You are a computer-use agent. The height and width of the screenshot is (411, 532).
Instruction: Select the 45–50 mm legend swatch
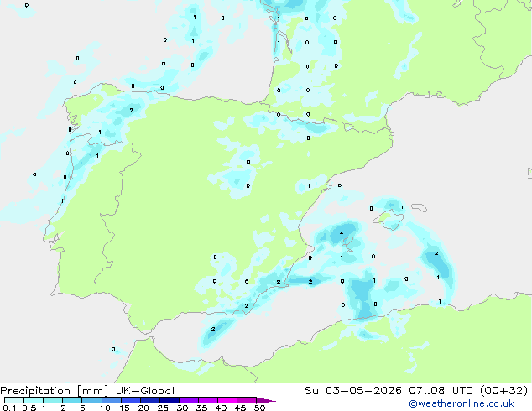(x=247, y=400)
